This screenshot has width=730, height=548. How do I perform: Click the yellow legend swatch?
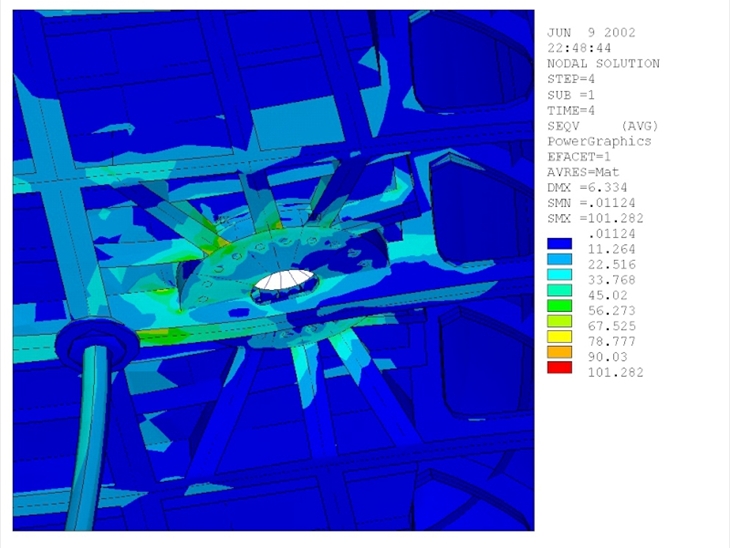(559, 337)
